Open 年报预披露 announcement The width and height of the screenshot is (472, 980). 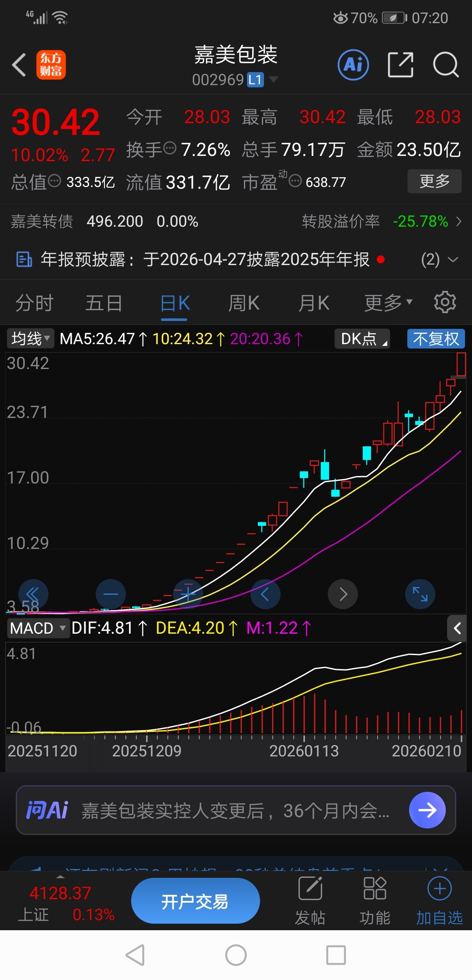[205, 259]
